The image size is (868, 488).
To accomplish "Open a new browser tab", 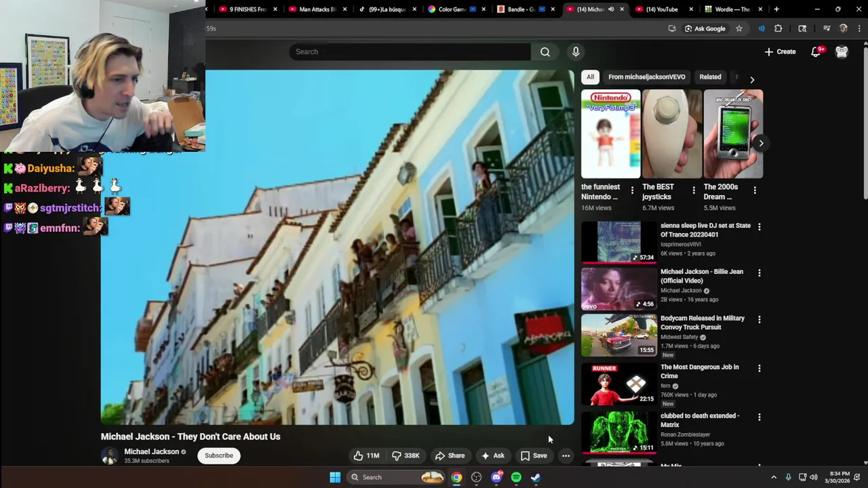I will (776, 9).
